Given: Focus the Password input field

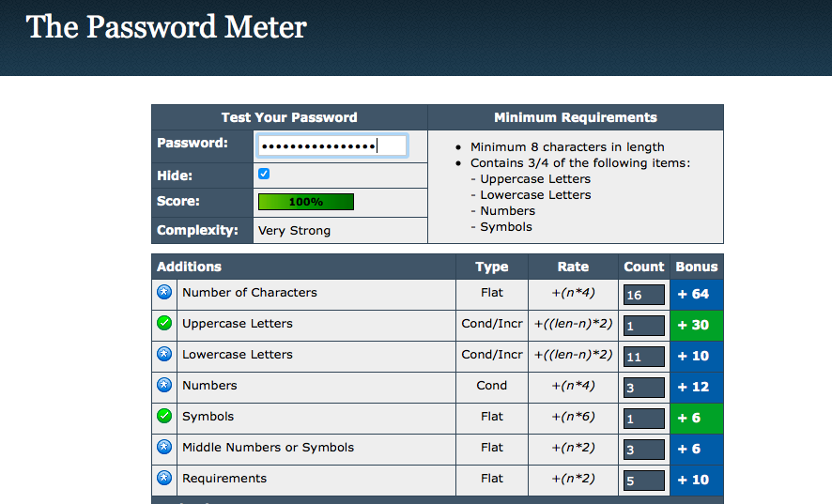Looking at the screenshot, I should coord(332,145).
